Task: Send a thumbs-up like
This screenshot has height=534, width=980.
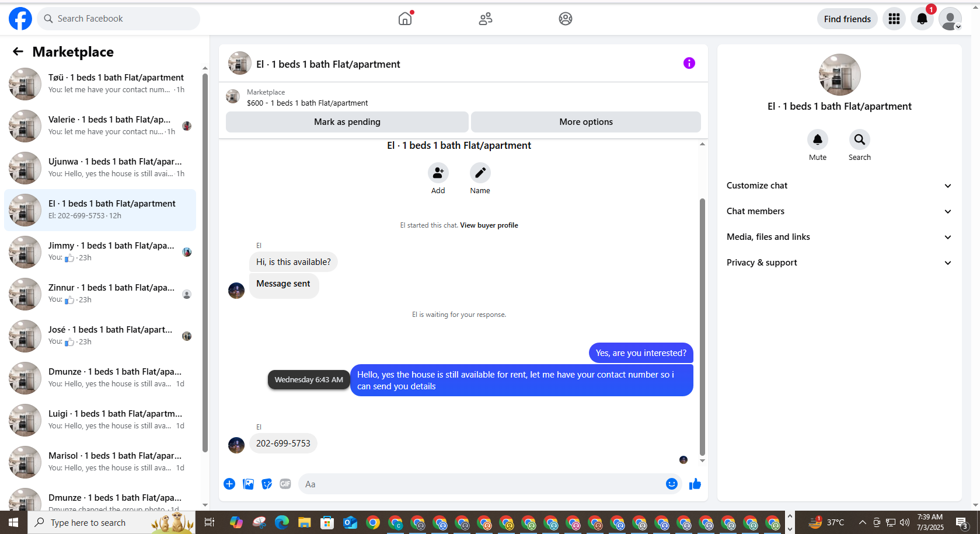Action: [695, 484]
